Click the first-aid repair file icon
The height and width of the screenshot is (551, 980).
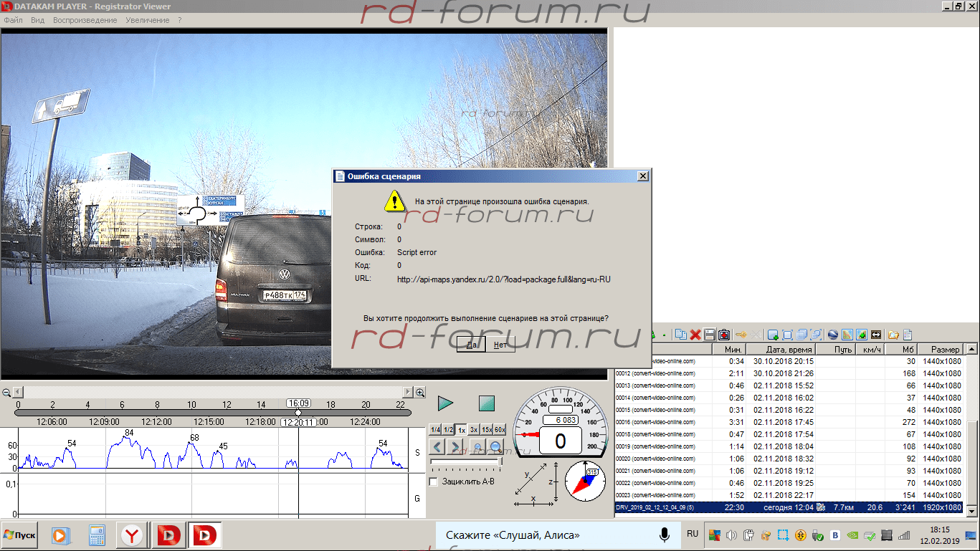click(x=723, y=335)
